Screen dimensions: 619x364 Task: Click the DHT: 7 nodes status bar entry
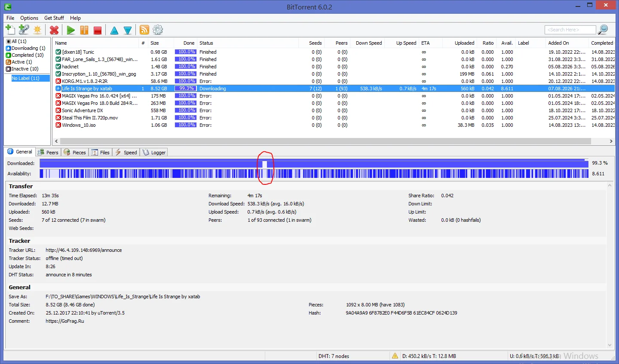[334, 356]
